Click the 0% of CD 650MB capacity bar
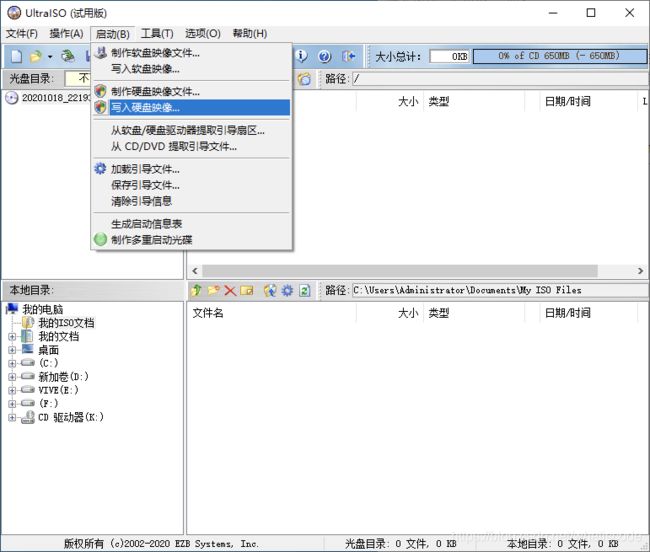 [559, 56]
